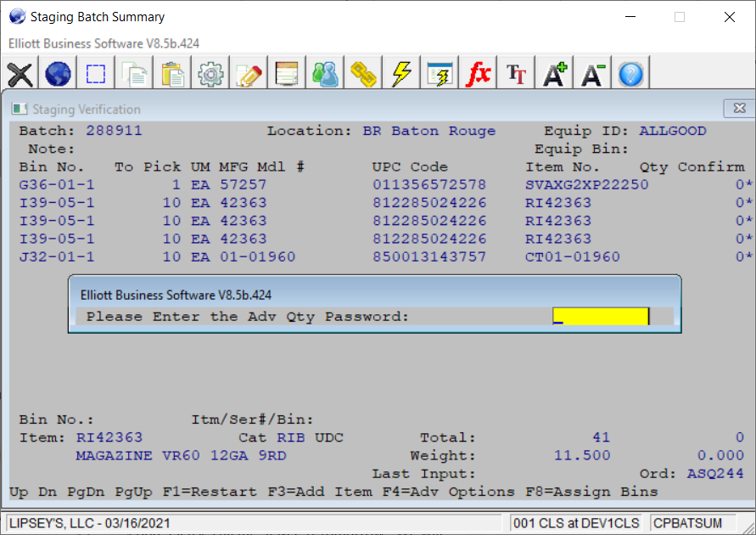Click the yellow Adv Qty Password field

coord(600,317)
